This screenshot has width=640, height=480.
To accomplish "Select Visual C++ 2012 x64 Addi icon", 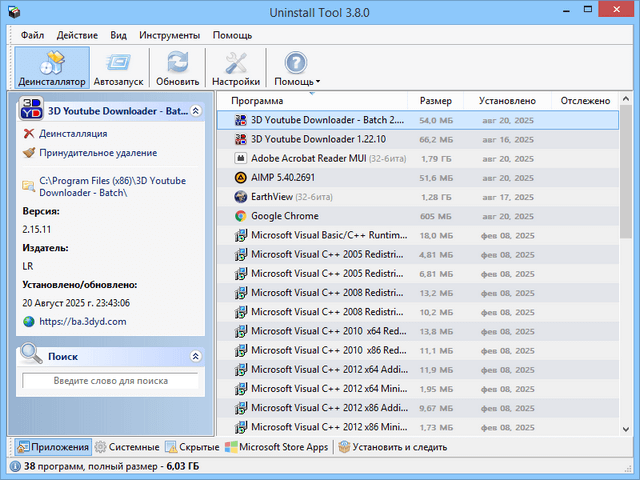I will [x=240, y=370].
